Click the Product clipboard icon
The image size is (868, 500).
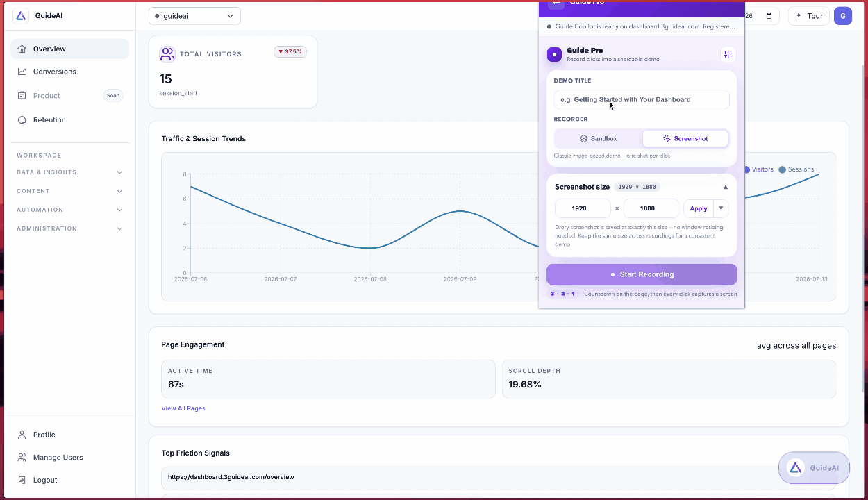(22, 96)
